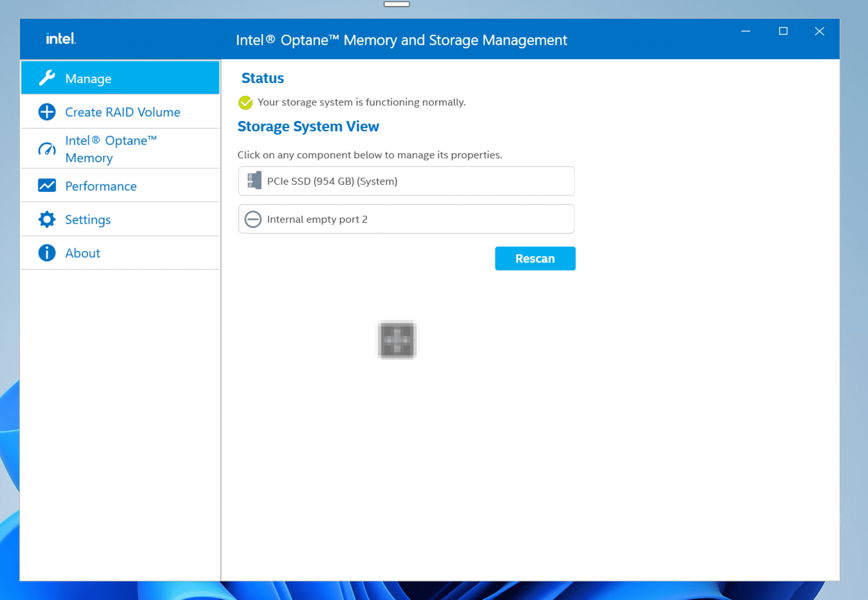
Task: Click the empty port no-entry icon
Action: click(x=253, y=219)
